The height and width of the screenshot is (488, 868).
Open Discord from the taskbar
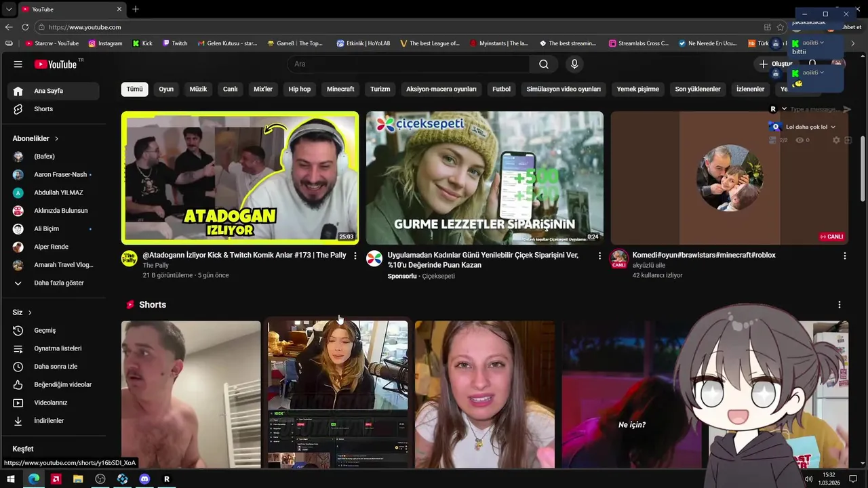click(x=144, y=479)
